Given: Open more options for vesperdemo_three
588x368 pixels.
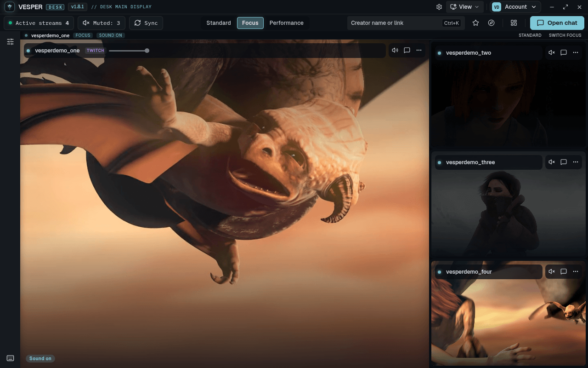Looking at the screenshot, I should point(576,162).
